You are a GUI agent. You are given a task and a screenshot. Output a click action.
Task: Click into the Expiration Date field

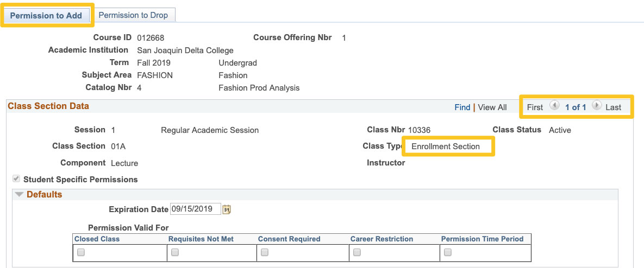pos(195,209)
